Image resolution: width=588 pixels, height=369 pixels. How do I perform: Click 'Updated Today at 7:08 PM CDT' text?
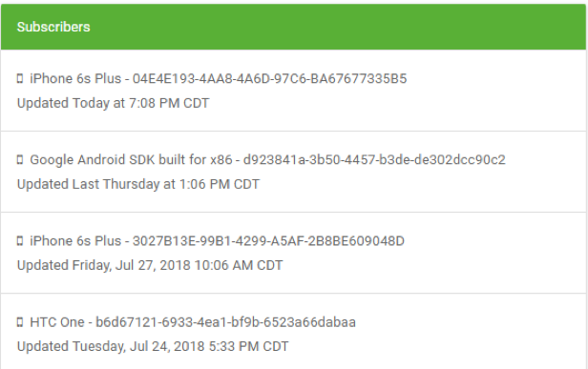pyautogui.click(x=113, y=103)
